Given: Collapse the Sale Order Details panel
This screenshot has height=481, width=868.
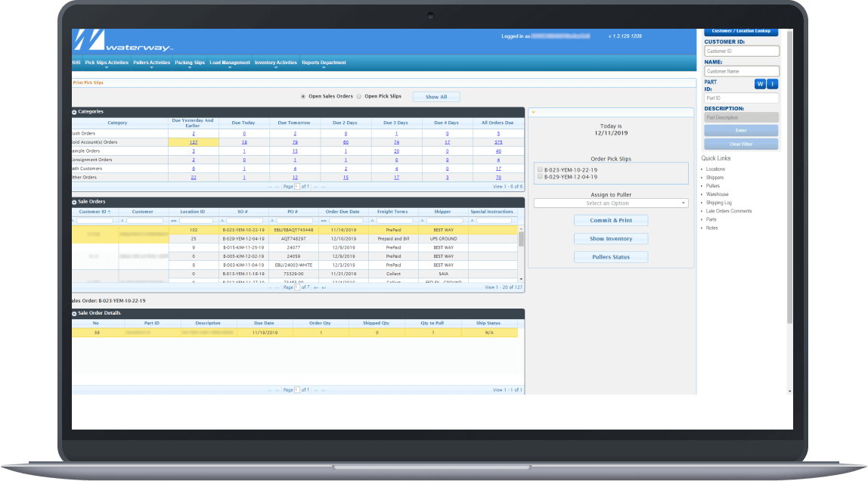Looking at the screenshot, I should 73,312.
